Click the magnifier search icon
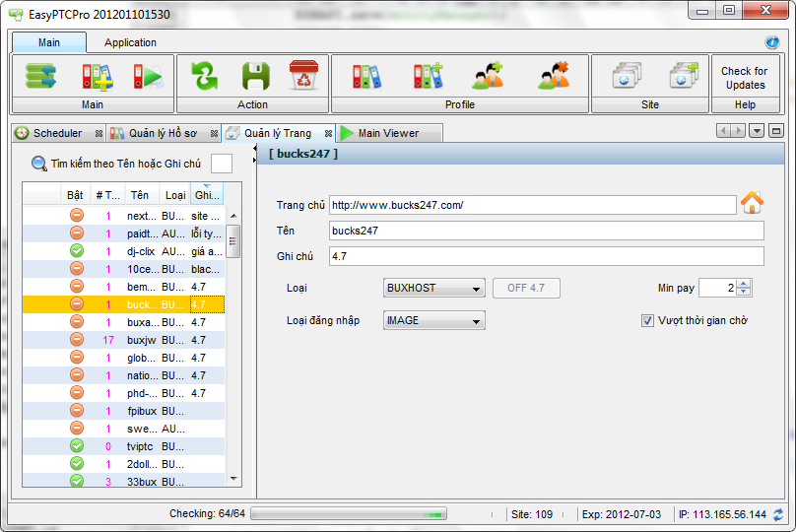 39,164
